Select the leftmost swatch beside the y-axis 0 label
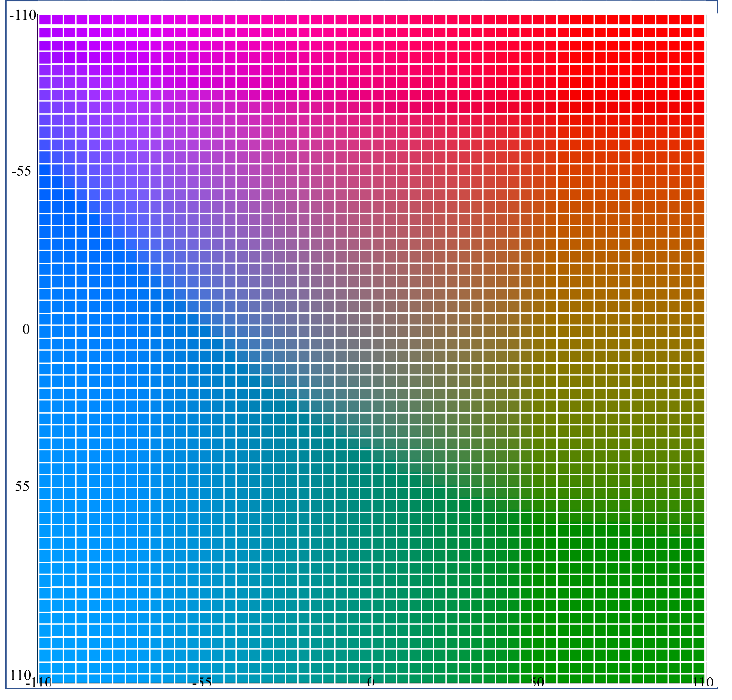The image size is (732, 700). (45, 331)
